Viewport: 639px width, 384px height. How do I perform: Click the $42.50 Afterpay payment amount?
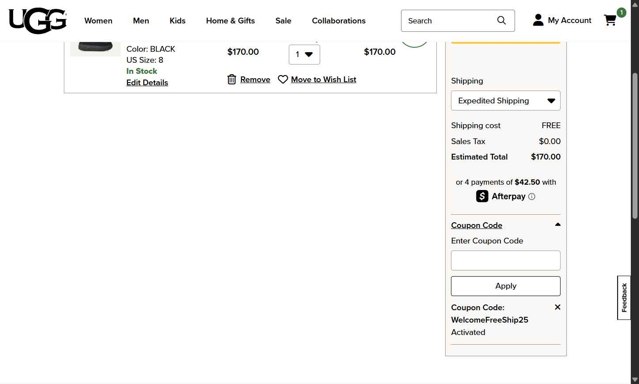coord(527,182)
